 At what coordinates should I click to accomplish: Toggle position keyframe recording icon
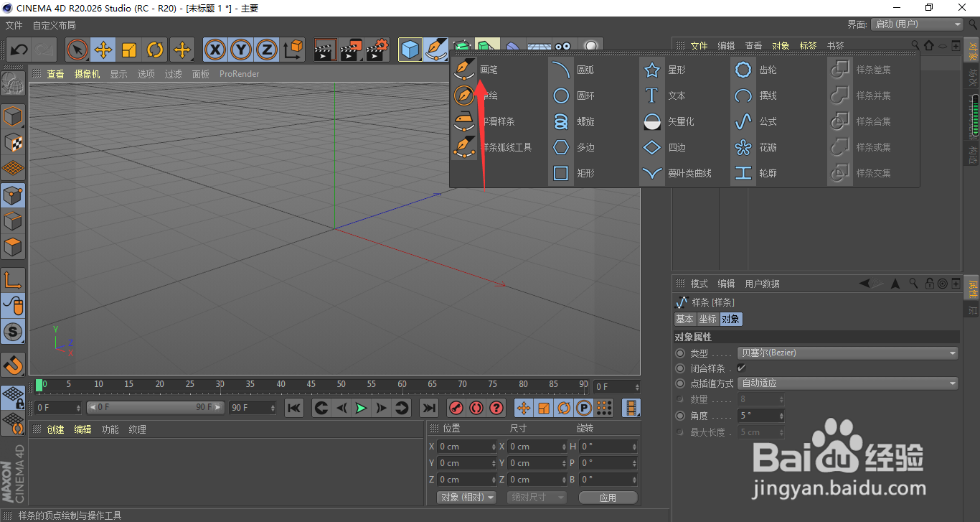tap(524, 408)
